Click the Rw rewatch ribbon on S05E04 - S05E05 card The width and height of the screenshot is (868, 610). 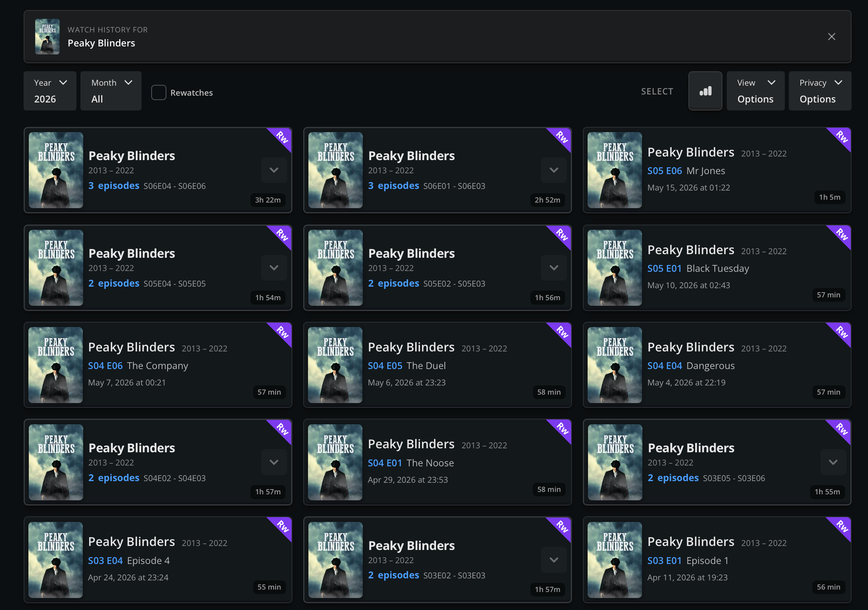click(x=282, y=235)
